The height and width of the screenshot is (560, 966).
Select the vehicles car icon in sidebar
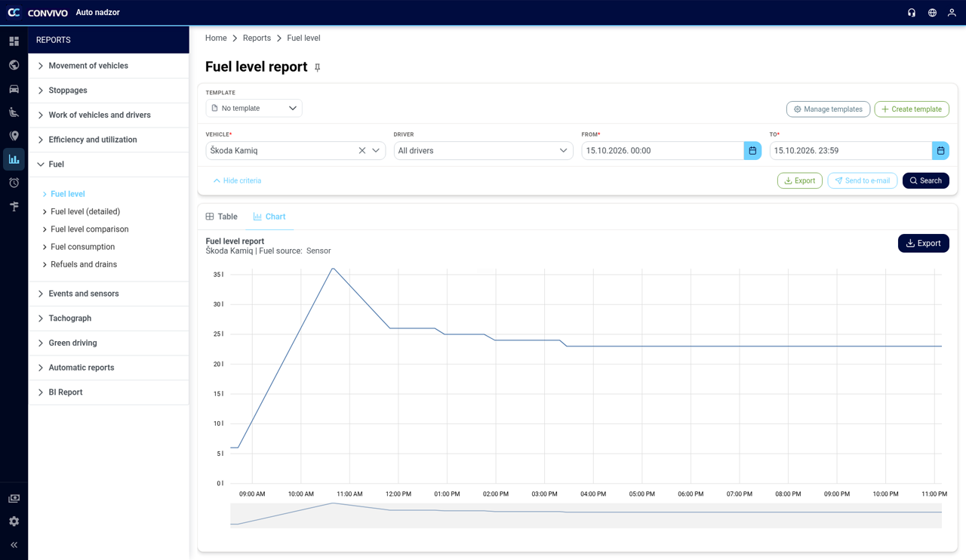pyautogui.click(x=14, y=89)
